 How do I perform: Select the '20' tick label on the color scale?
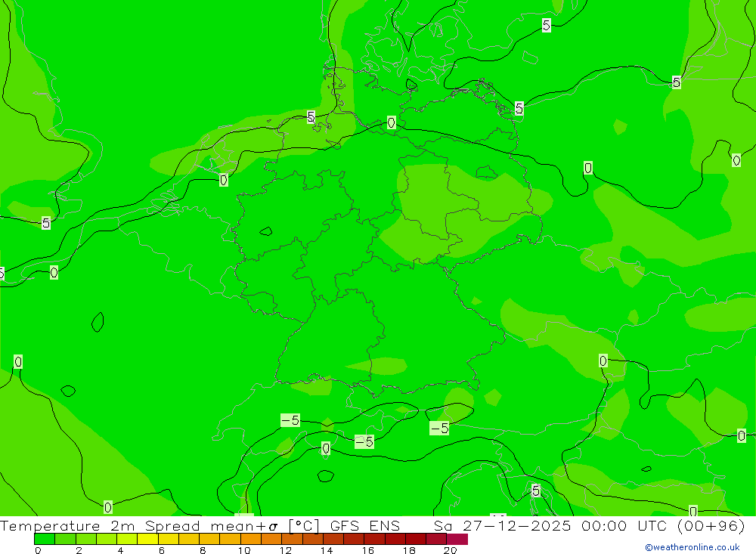click(x=450, y=550)
